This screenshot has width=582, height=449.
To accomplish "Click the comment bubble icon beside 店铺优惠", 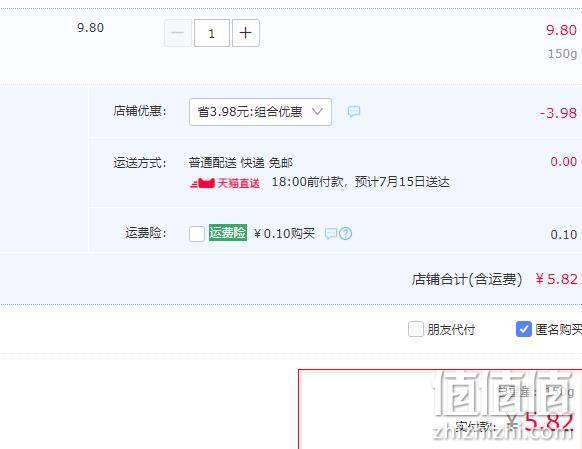I will point(354,111).
